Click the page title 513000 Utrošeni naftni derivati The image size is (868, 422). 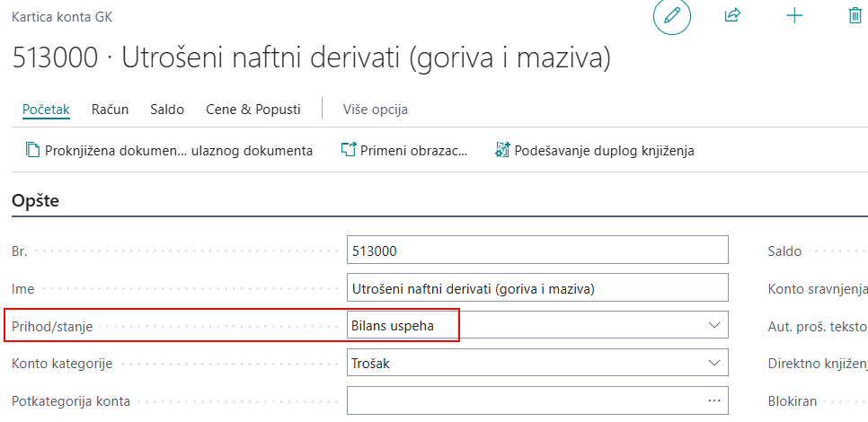pyautogui.click(x=311, y=58)
